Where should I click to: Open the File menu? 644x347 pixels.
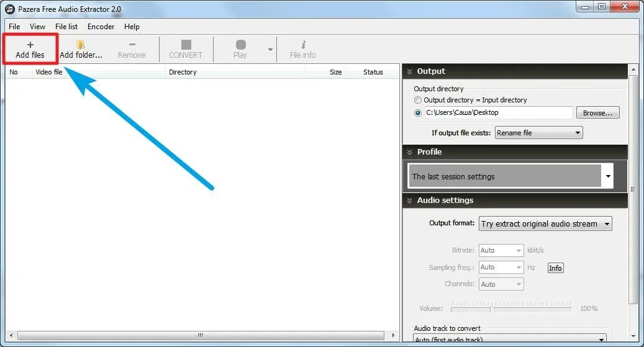point(14,27)
